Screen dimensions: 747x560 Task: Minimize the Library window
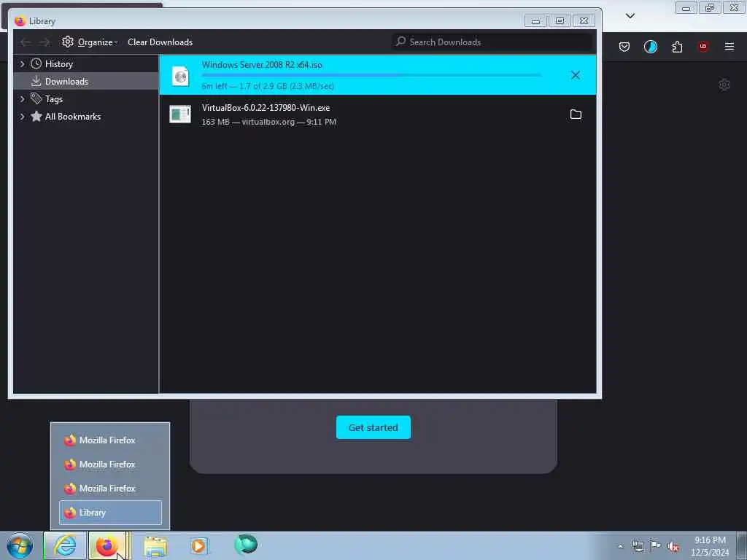535,21
